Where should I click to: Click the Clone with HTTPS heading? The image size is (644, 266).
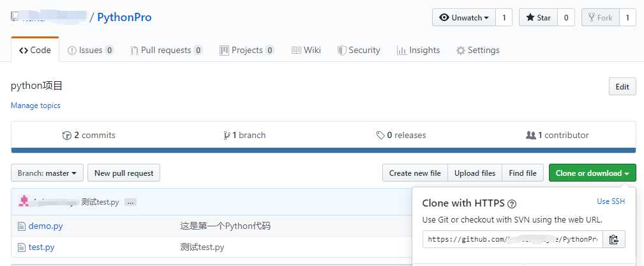click(x=463, y=203)
